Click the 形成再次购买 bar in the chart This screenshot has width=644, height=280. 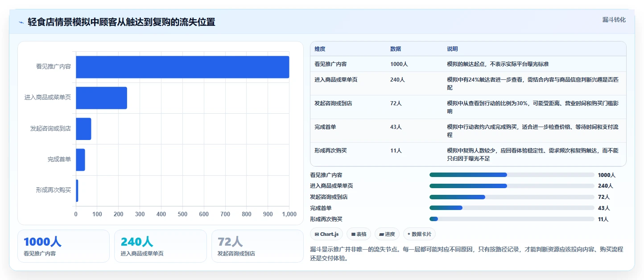(x=77, y=190)
